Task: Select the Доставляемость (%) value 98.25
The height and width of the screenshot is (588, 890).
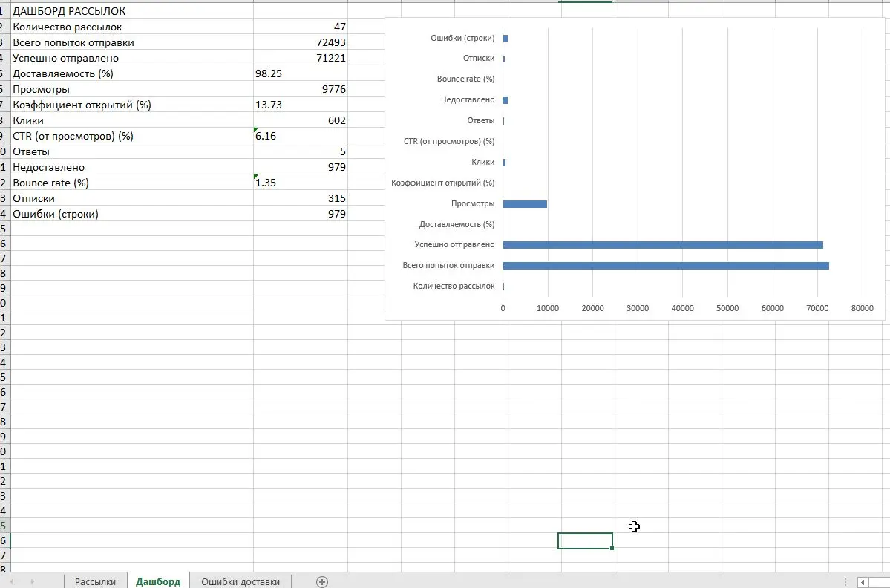Action: click(x=300, y=73)
